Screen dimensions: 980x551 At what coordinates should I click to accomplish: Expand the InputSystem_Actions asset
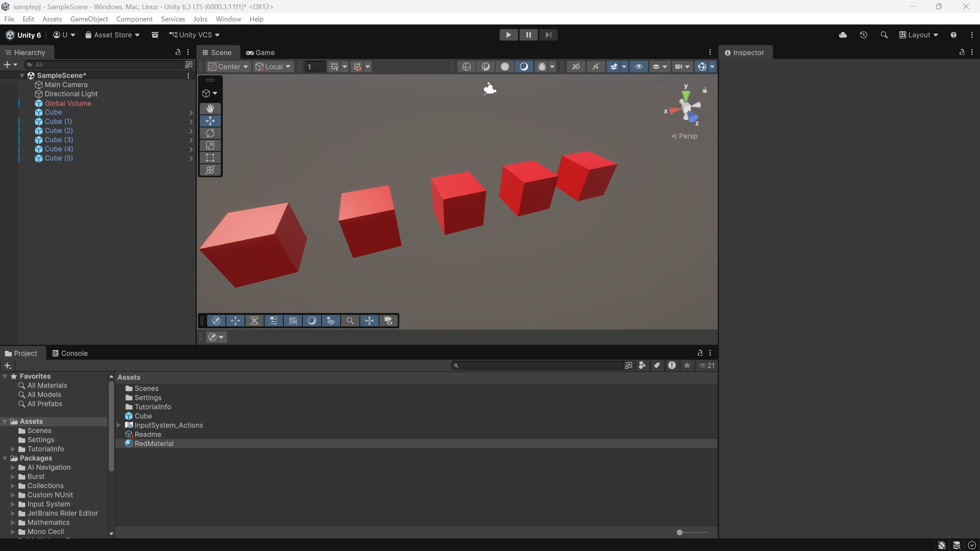pos(119,425)
